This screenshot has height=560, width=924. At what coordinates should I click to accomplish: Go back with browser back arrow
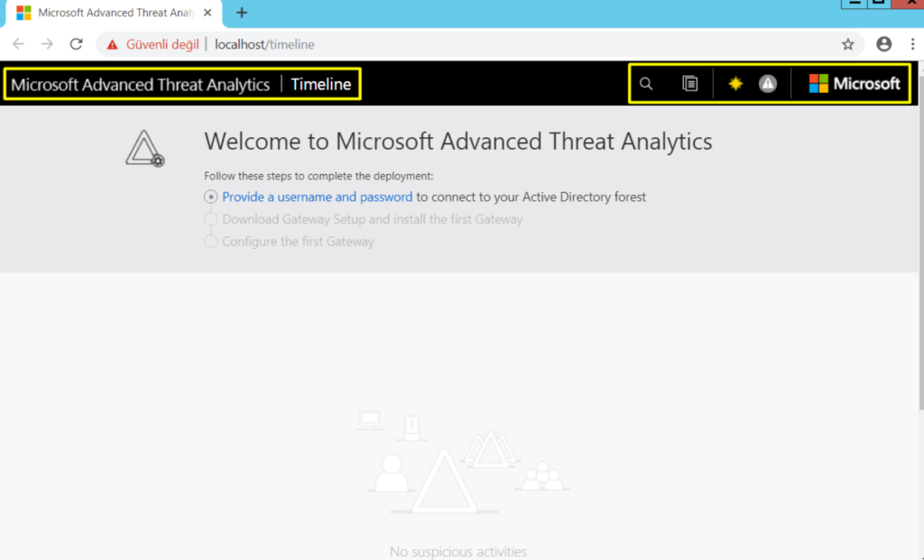[x=19, y=44]
